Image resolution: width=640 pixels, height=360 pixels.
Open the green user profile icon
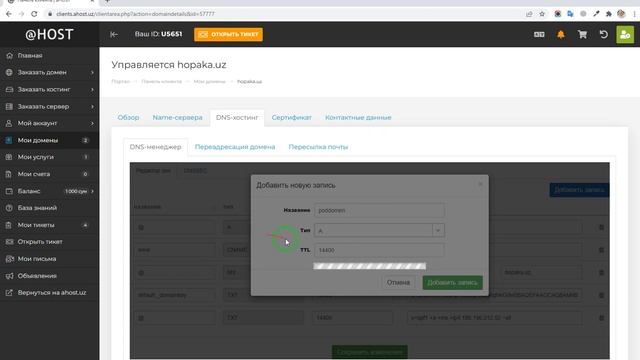click(x=625, y=35)
